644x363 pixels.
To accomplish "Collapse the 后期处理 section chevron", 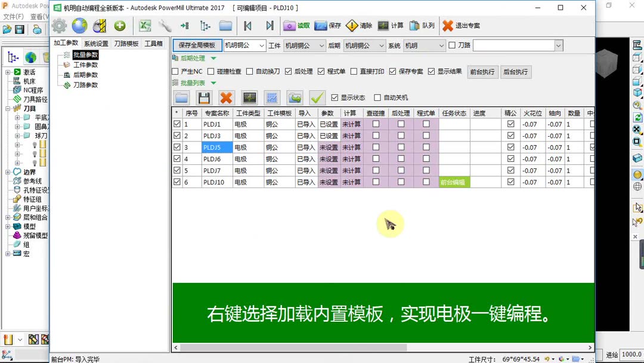I will [x=213, y=59].
